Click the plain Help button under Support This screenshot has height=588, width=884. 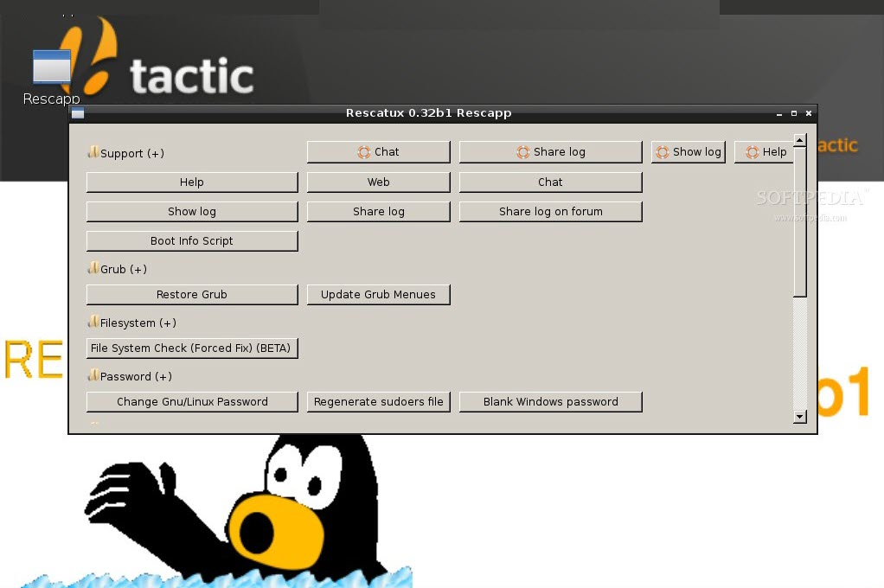click(192, 182)
